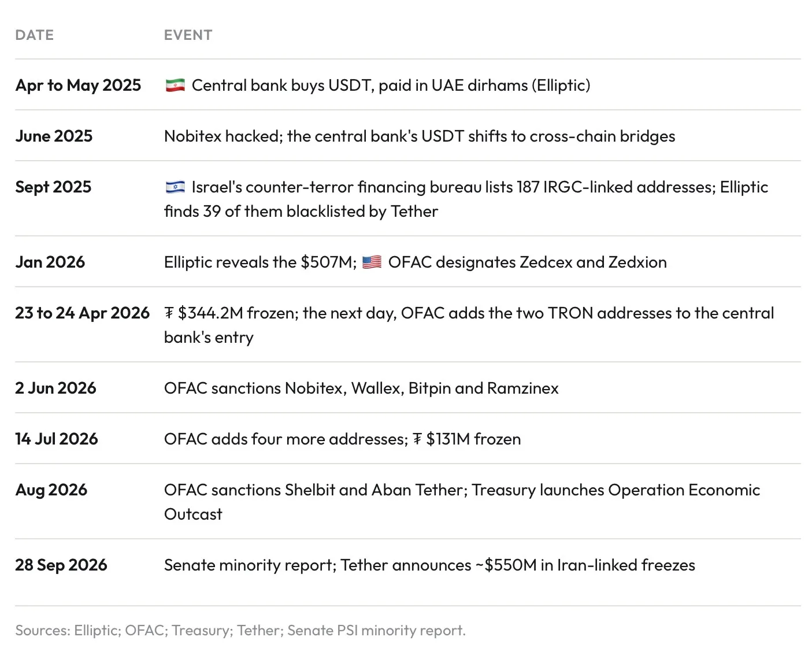This screenshot has height=648, width=812.
Task: Click the Nobitex hacked event text
Action: coord(420,136)
